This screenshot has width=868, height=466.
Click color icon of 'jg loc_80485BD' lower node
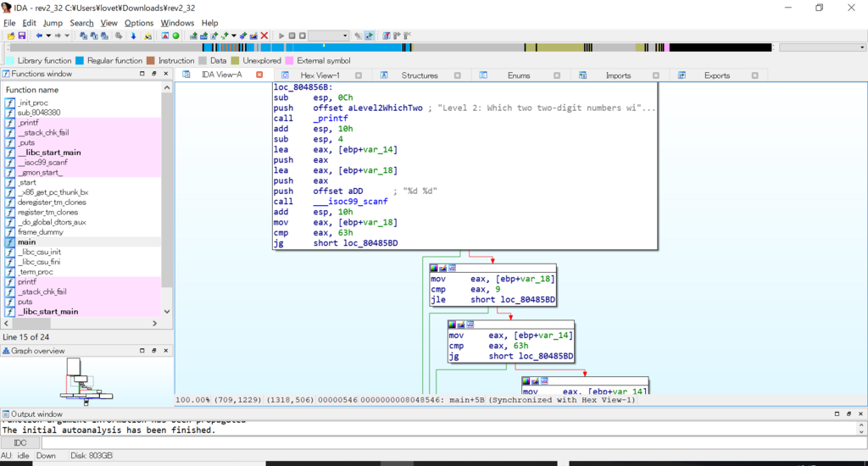[452, 325]
